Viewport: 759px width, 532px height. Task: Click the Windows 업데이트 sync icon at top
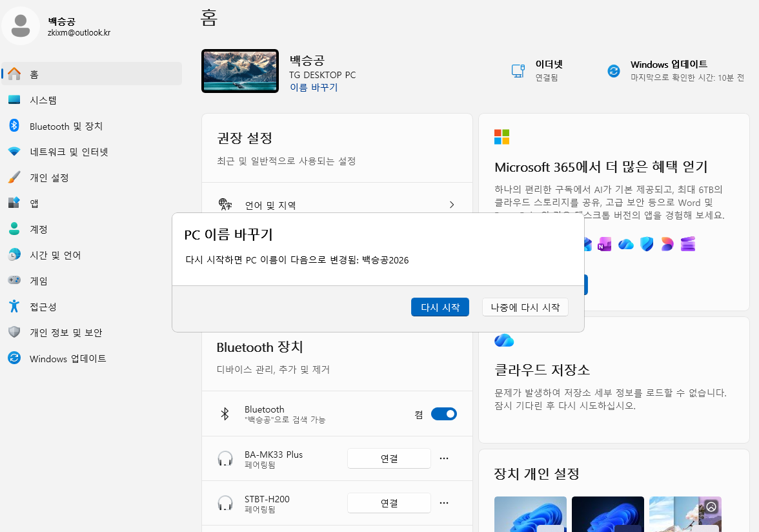click(614, 70)
